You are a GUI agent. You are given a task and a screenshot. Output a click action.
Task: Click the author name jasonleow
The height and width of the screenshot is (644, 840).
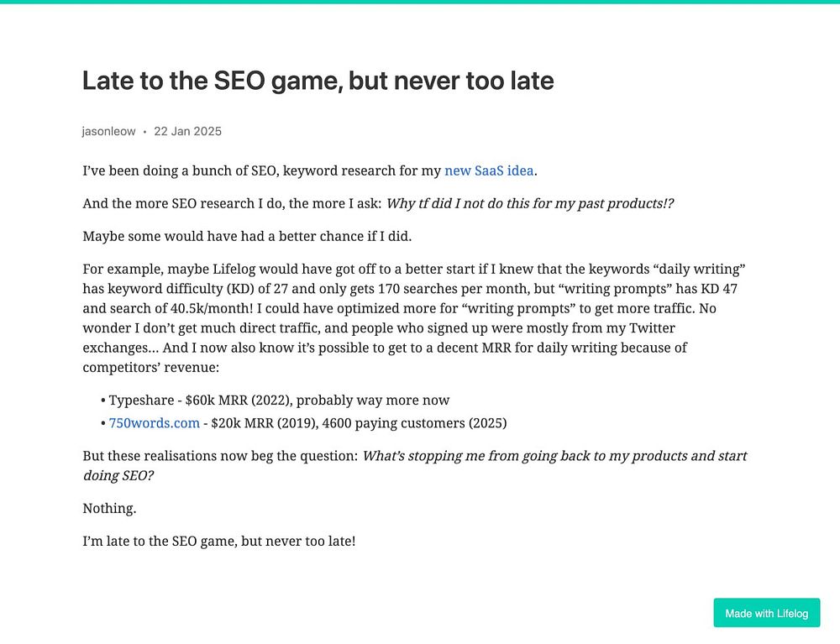point(108,132)
